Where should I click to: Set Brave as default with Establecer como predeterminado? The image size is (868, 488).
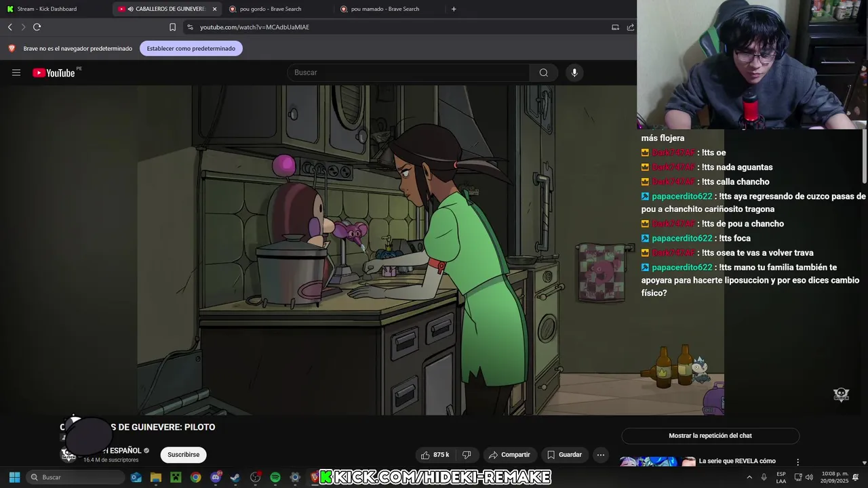[x=191, y=48]
